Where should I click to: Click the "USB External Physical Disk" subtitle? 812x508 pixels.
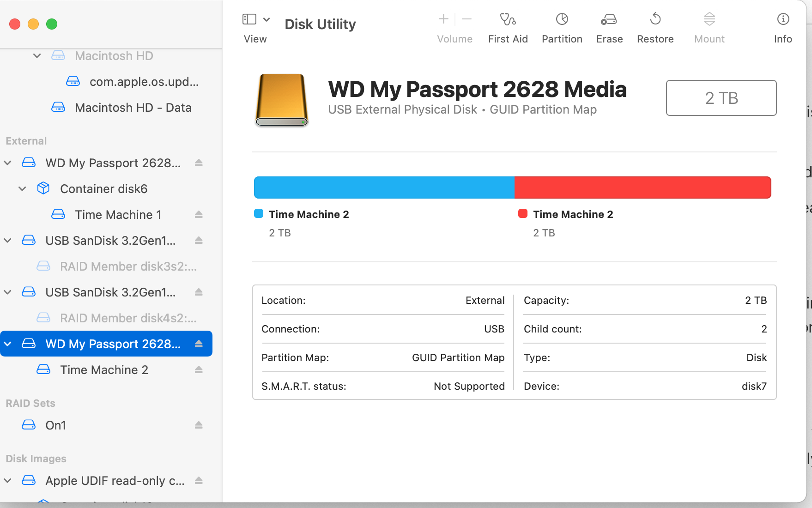(x=402, y=109)
